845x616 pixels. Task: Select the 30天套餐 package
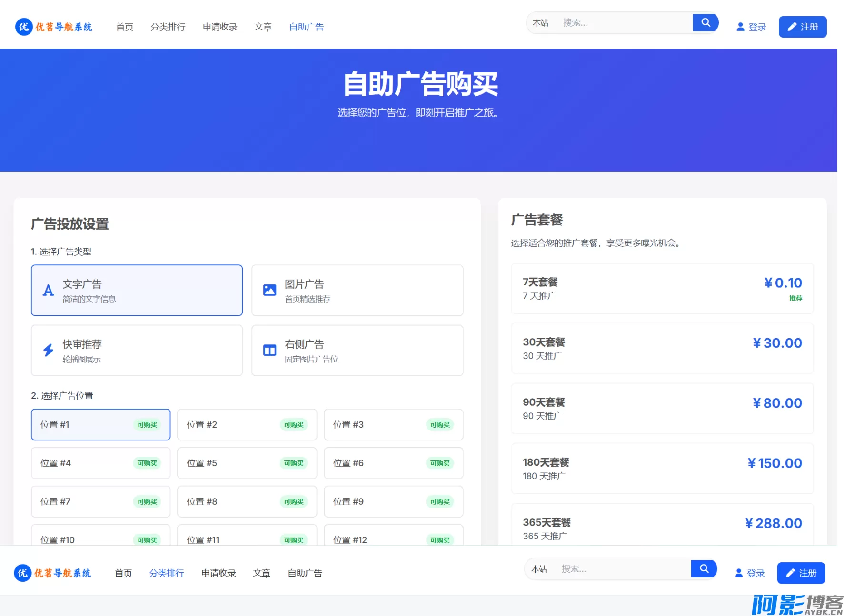(x=662, y=349)
